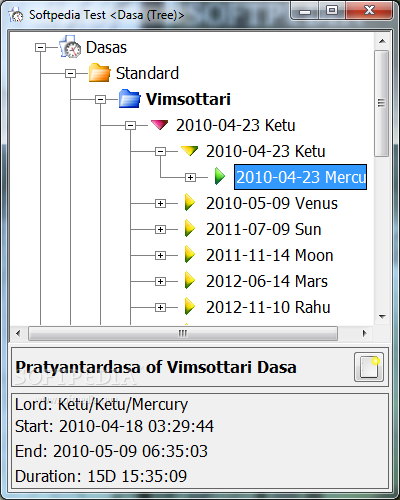Click the vertical scrollbar down arrow
This screenshot has width=400, height=500.
pyautogui.click(x=382, y=316)
